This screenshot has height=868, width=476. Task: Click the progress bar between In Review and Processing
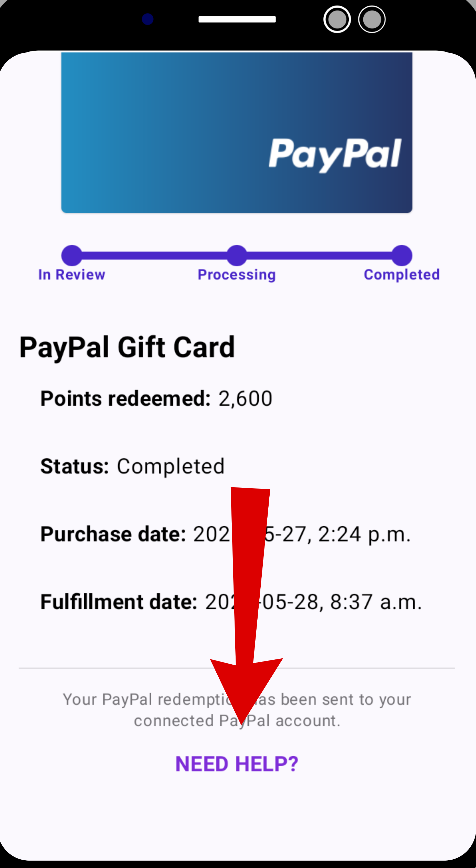pyautogui.click(x=154, y=255)
